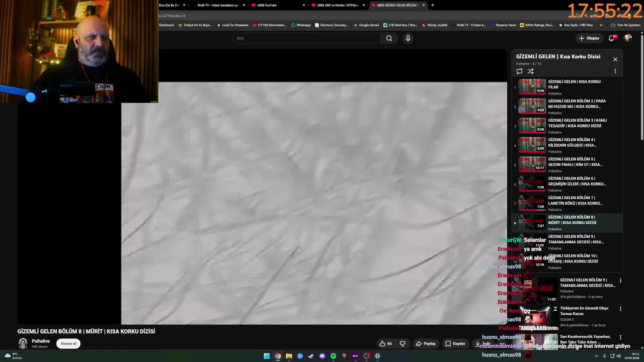Click the YouTube search magnifier button
644x362 pixels.
(x=389, y=38)
